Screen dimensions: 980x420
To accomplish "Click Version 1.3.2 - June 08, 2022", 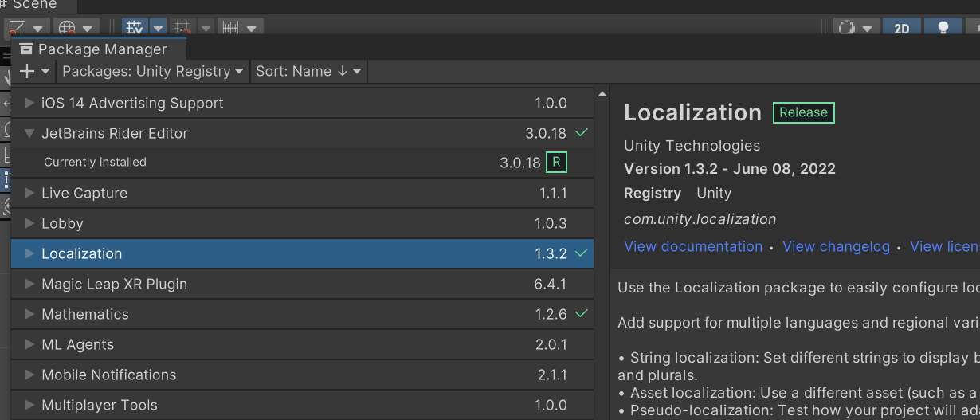I will click(730, 169).
